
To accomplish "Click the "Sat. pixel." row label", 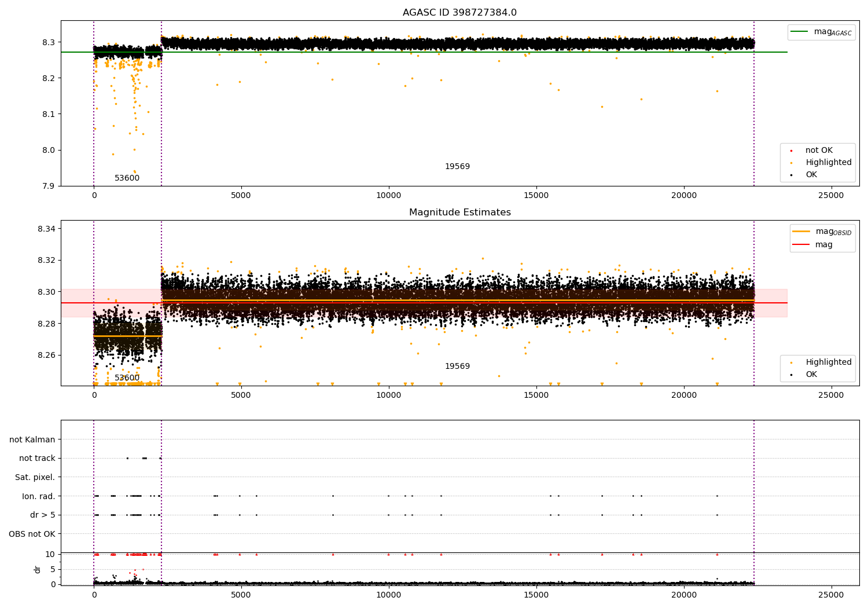I will coord(35,478).
